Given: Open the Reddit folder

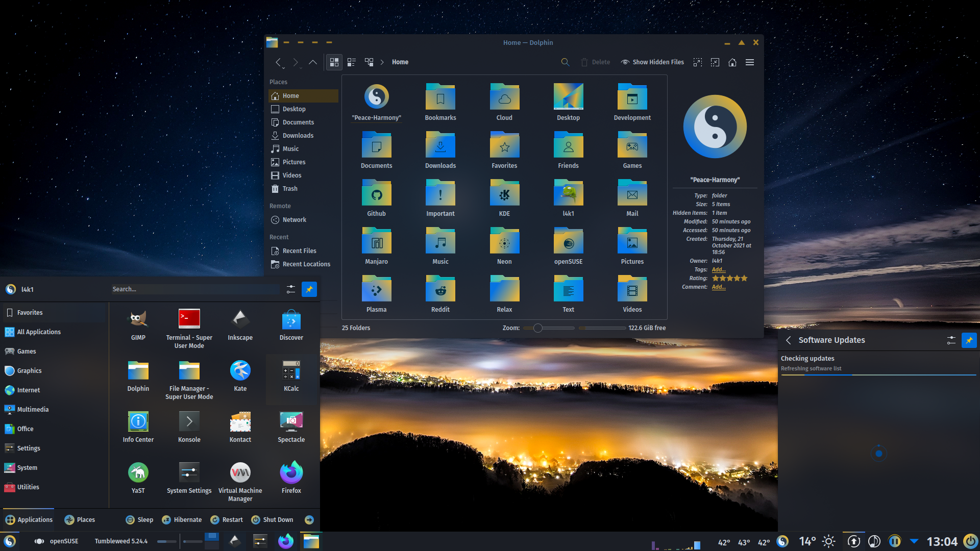Looking at the screenshot, I should click(x=440, y=294).
